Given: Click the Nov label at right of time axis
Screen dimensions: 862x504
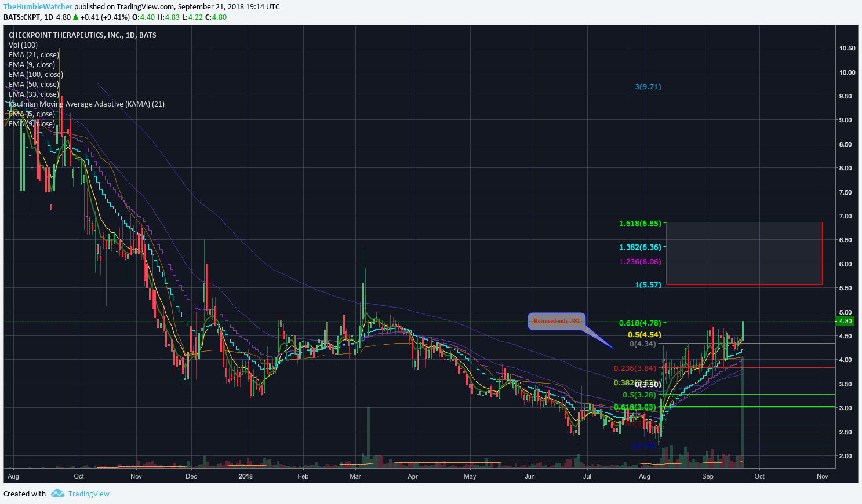Looking at the screenshot, I should pos(822,477).
